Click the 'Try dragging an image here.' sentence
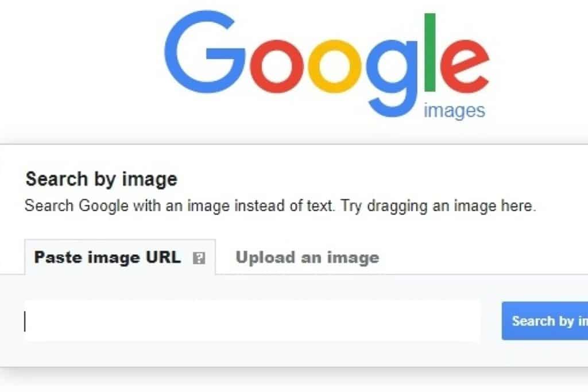Screen dimensions: 588x392 438,206
